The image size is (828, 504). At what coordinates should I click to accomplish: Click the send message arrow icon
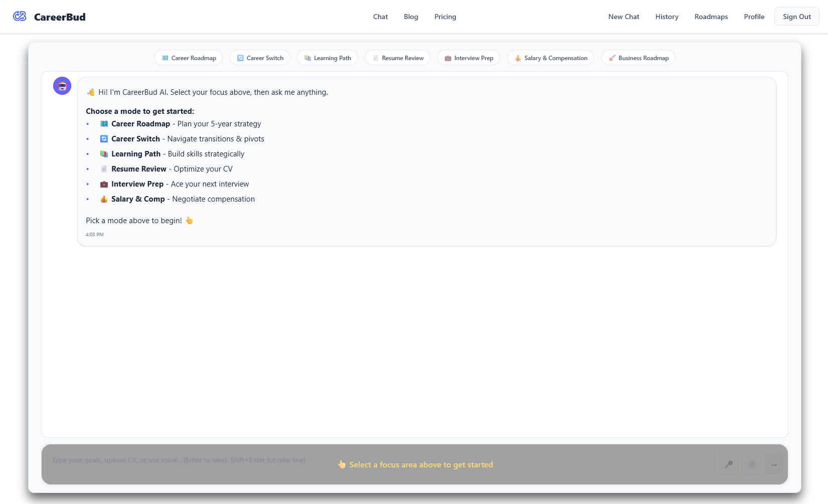click(773, 464)
